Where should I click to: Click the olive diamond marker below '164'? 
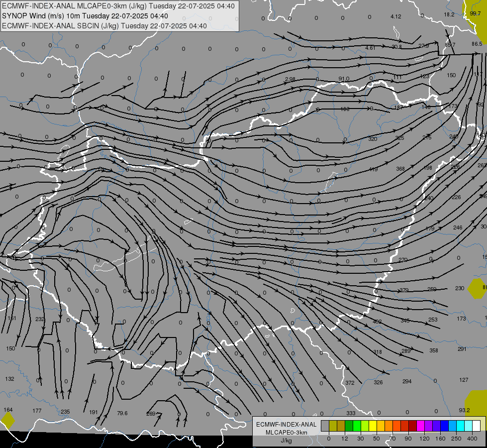[x=7, y=421]
